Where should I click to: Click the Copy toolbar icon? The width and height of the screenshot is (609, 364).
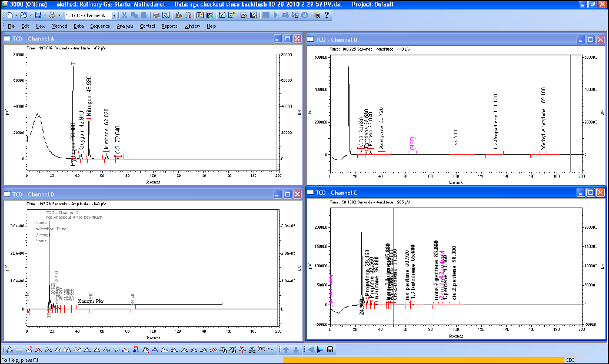point(134,15)
